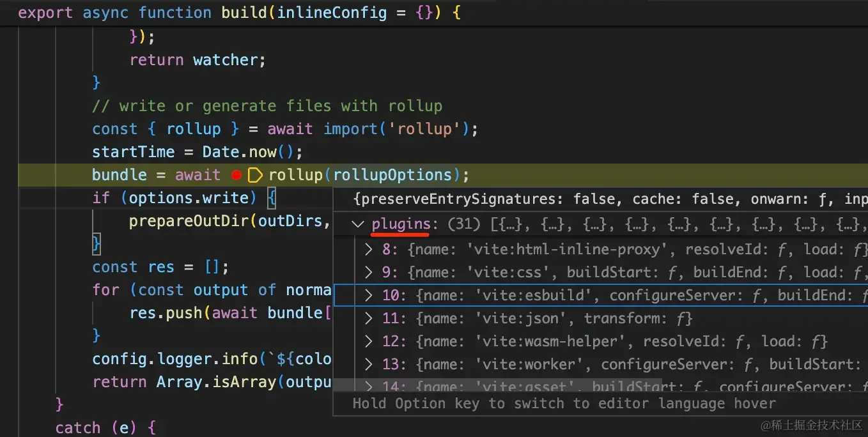This screenshot has height=437, width=868.
Task: Collapse the plugins array in hover
Action: tap(358, 225)
